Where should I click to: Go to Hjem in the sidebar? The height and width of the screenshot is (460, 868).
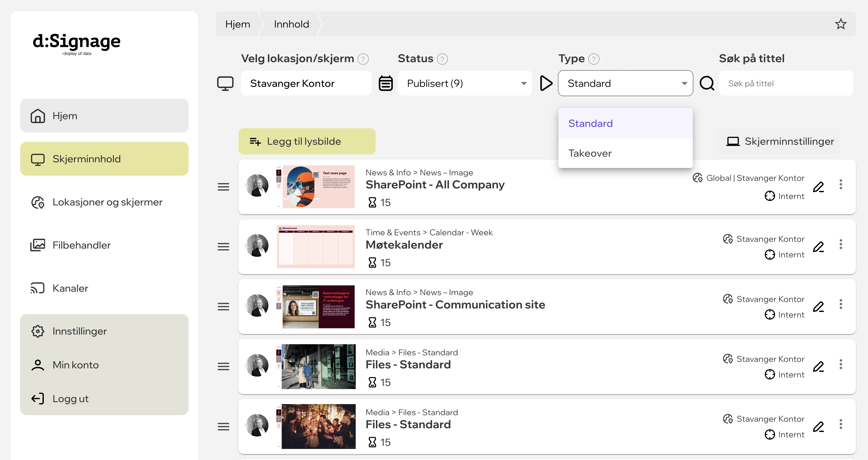click(x=104, y=116)
